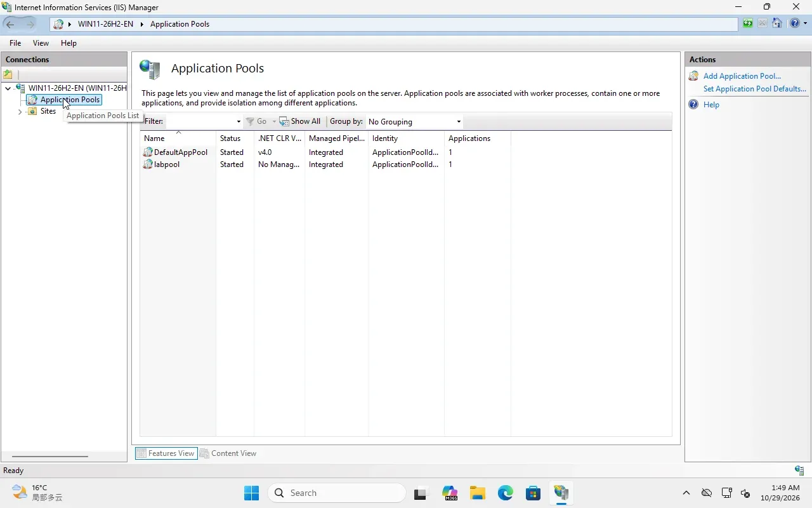Screen dimensions: 812x508
Task: Open the Go button dropdown arrow
Action: click(x=274, y=121)
